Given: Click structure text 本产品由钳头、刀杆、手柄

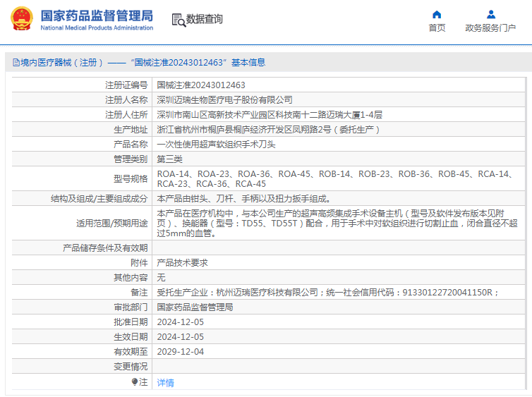Looking at the screenshot, I should (x=243, y=199).
